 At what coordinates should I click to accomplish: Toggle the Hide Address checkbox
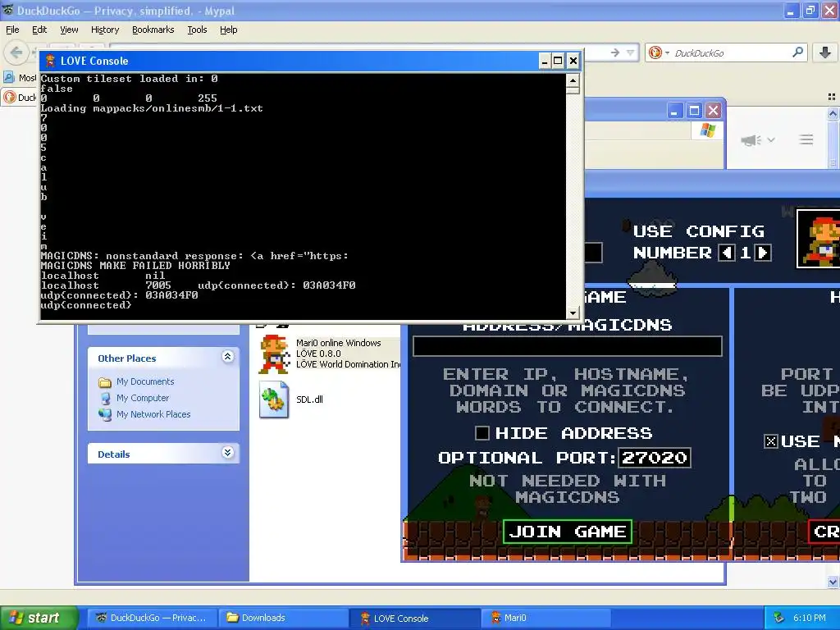tap(482, 433)
